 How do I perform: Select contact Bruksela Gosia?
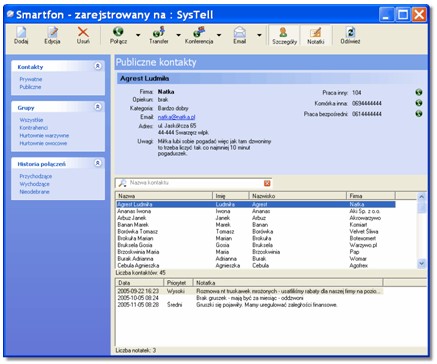point(256,245)
